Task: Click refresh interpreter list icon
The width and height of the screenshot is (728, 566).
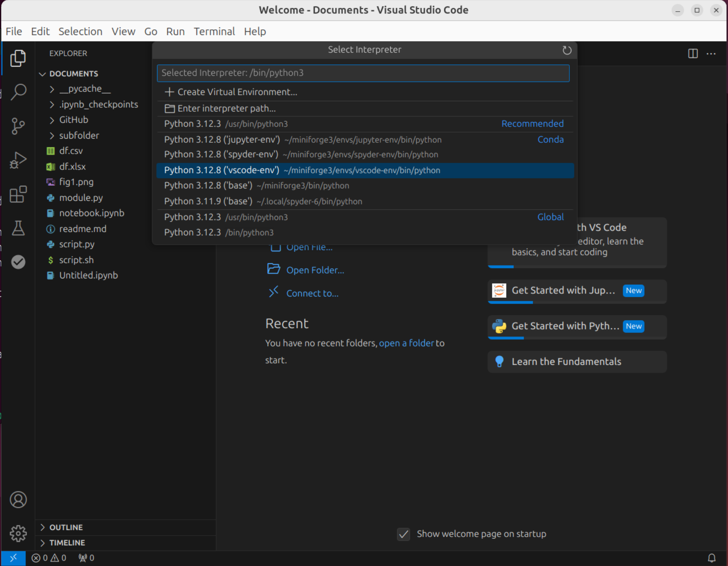Action: (567, 50)
